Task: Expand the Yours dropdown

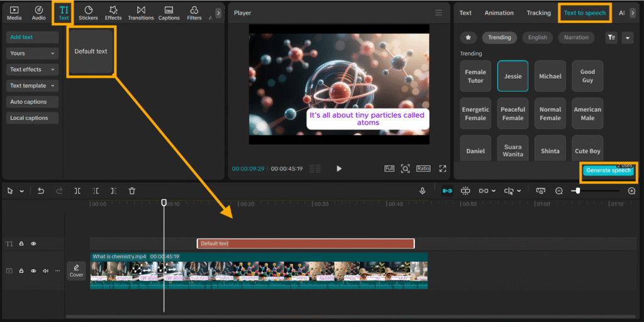Action: [33, 53]
